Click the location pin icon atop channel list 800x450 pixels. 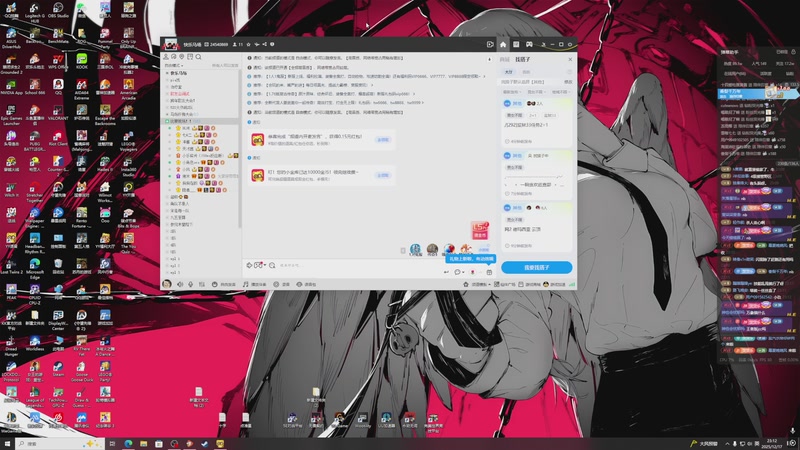pyautogui.click(x=182, y=57)
